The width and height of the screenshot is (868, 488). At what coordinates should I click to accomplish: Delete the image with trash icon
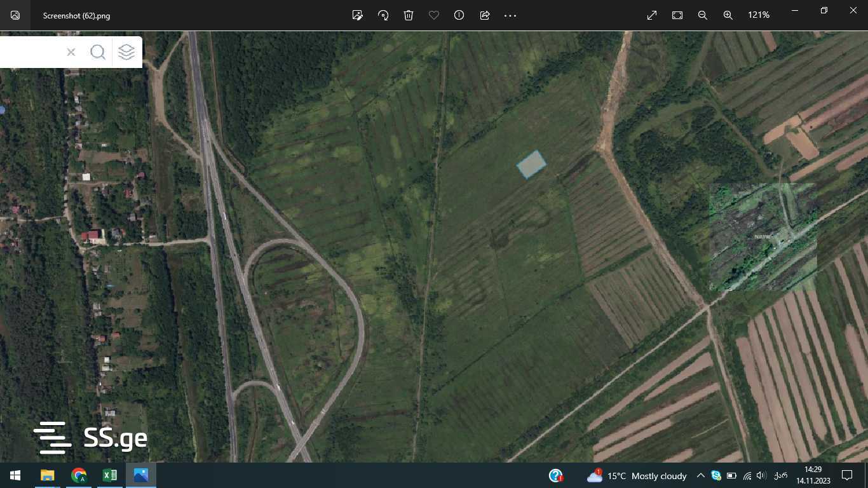(x=409, y=15)
